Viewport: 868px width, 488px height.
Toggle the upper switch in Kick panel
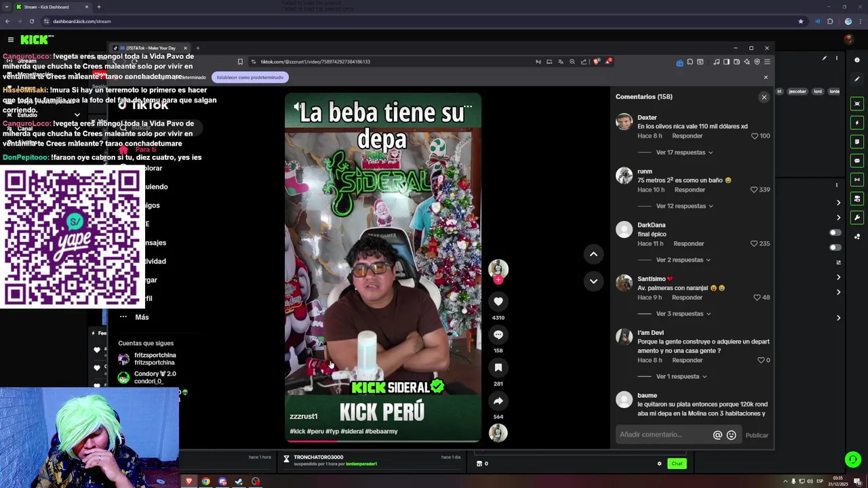[835, 232]
